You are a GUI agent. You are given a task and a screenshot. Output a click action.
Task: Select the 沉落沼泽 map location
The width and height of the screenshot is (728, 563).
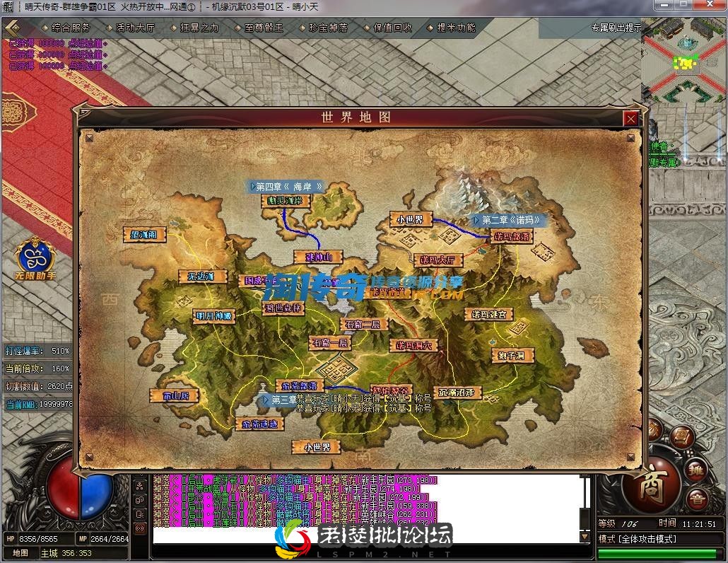[457, 393]
